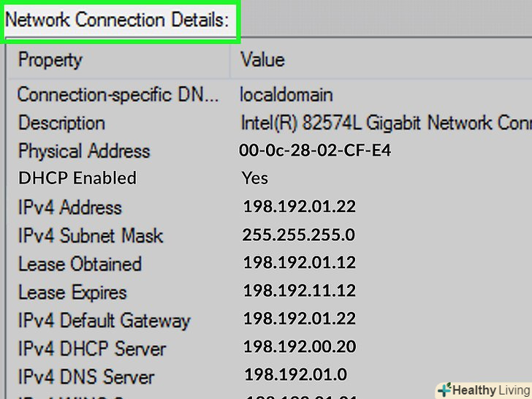Image resolution: width=532 pixels, height=399 pixels.
Task: Select the Lease Expires entry
Action: tap(72, 292)
